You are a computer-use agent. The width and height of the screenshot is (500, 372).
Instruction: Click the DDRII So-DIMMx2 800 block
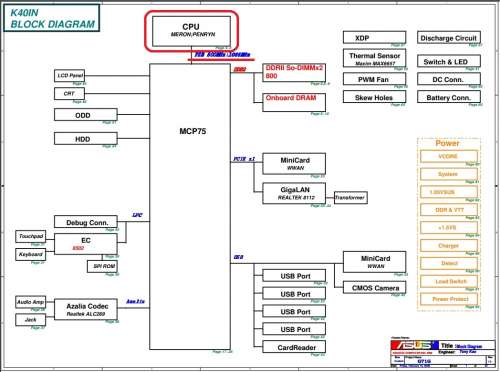click(294, 73)
